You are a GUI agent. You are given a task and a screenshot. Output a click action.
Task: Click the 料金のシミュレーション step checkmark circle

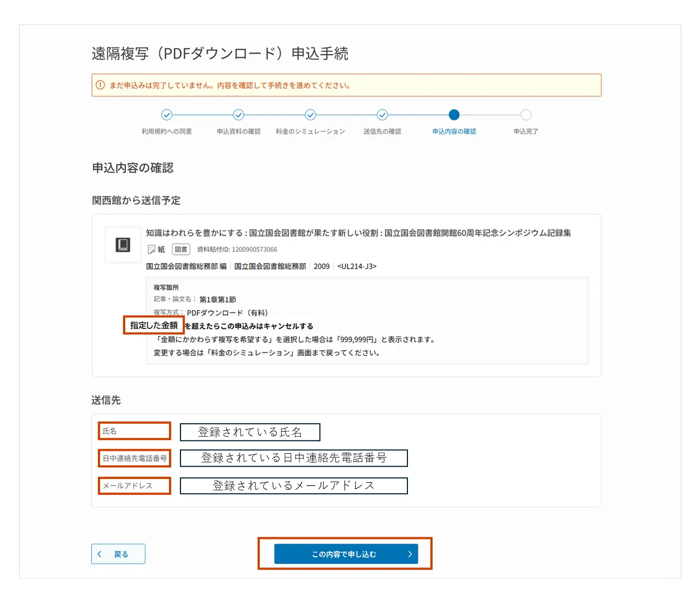pyautogui.click(x=311, y=115)
